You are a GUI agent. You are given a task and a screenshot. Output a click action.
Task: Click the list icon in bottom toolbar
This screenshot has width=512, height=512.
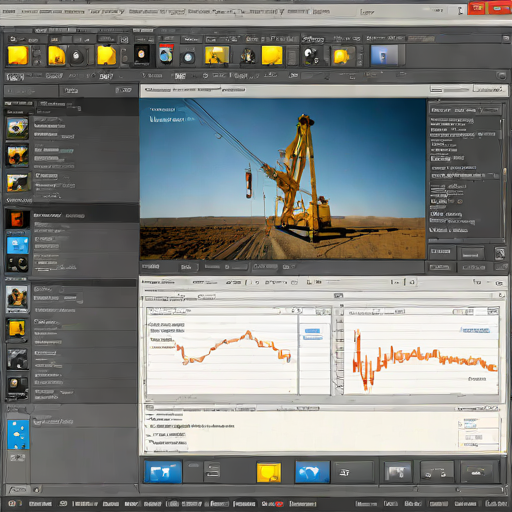tap(212, 472)
